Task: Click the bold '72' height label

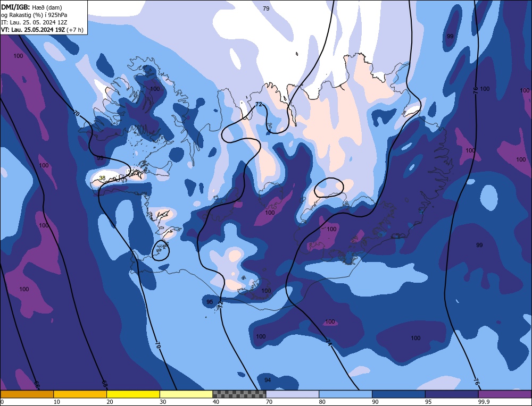Action: tap(259, 104)
